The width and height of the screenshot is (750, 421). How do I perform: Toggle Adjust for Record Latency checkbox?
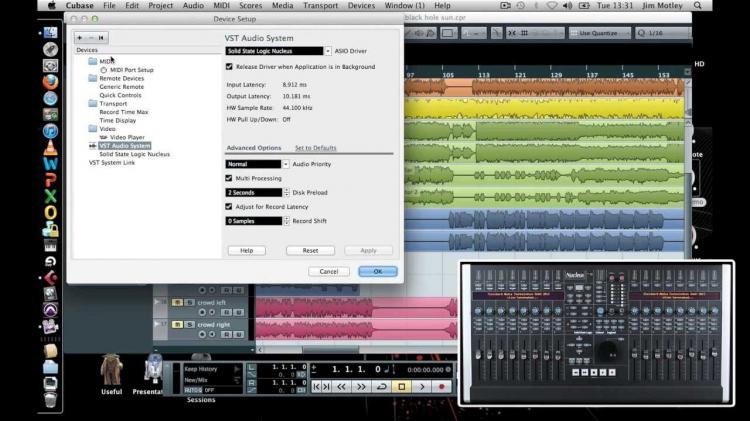[x=229, y=207]
